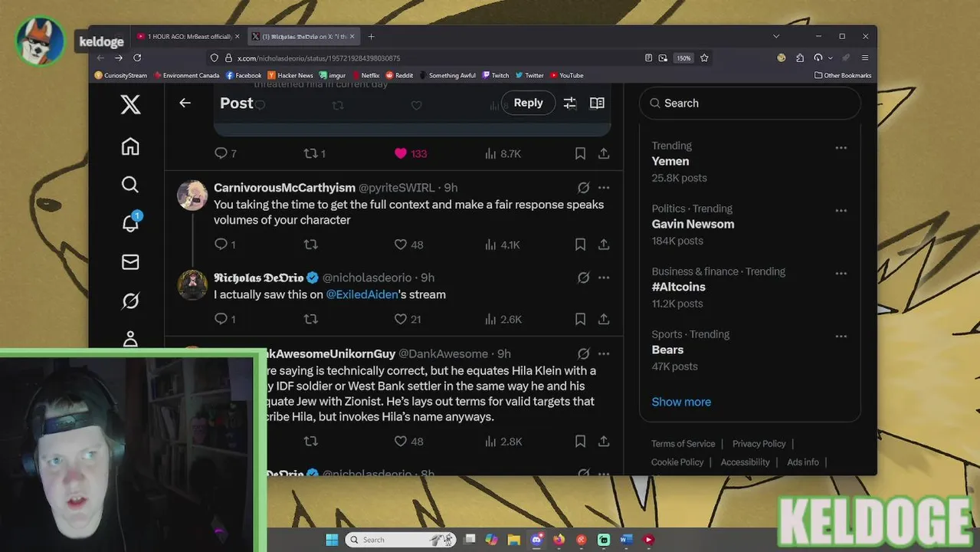The image size is (980, 552).
Task: Click the Reply button
Action: [528, 103]
